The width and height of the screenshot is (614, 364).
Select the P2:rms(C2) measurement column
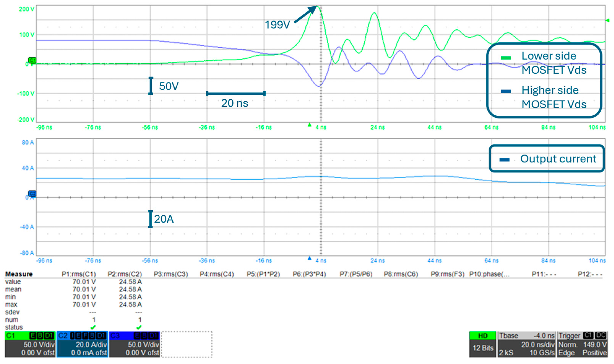point(125,274)
